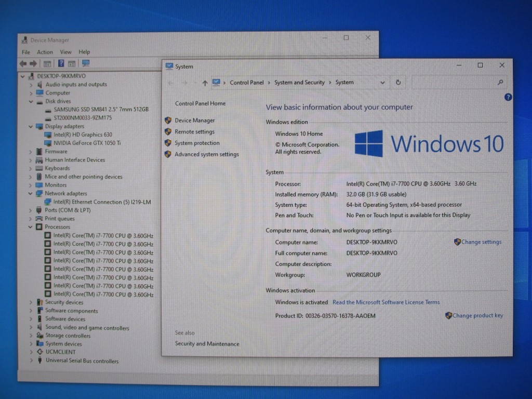Viewport: 532px width, 399px height.
Task: Click the "32.0 GB (31.9 GB usable)" memory value
Action: [376, 194]
